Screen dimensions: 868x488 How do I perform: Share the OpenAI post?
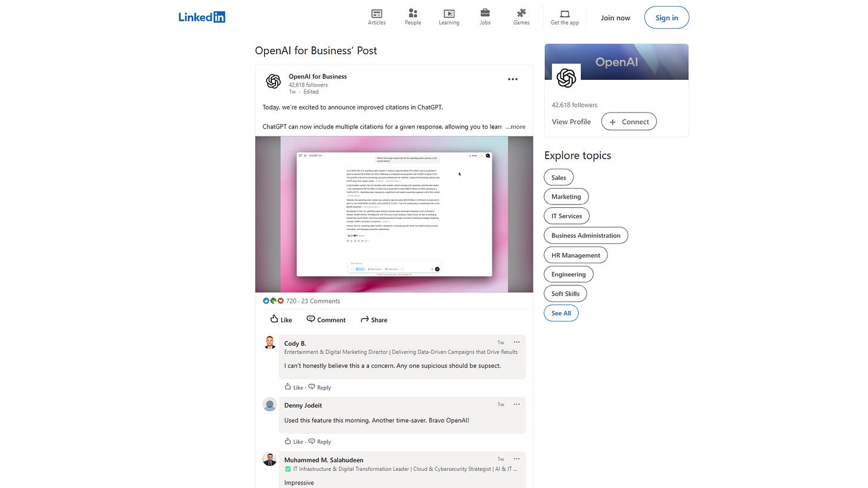click(374, 319)
